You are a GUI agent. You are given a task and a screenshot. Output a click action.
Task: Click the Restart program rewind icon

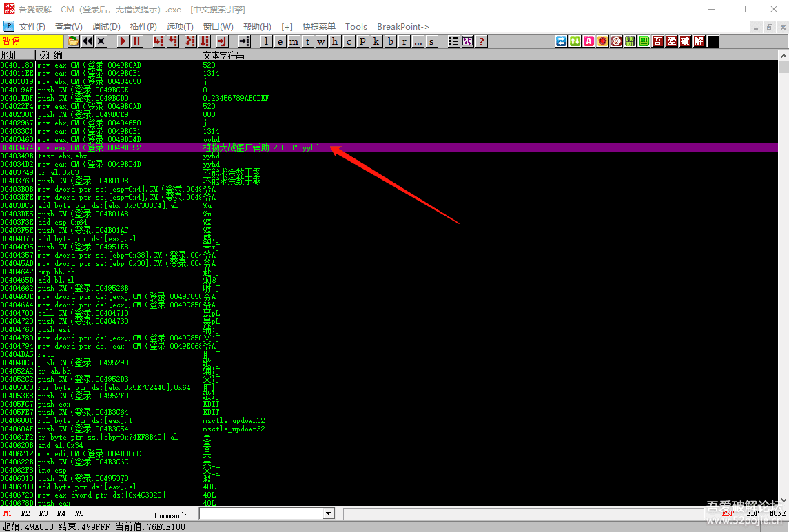(x=88, y=41)
